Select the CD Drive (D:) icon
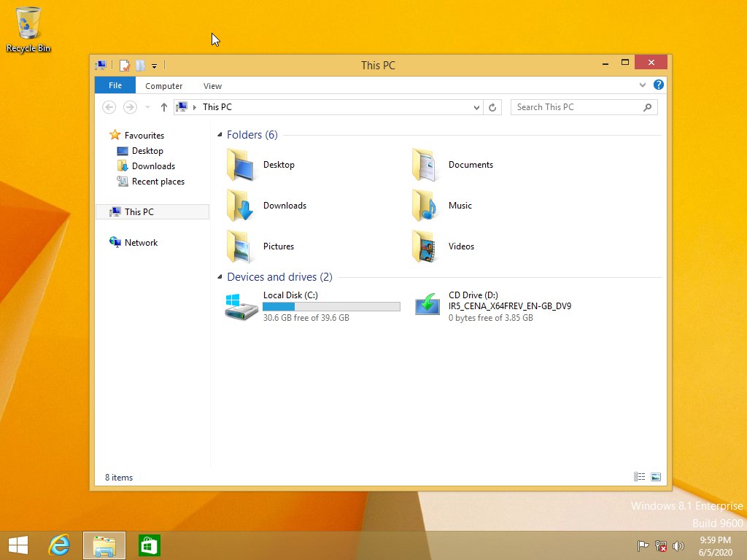747x560 pixels. point(427,304)
